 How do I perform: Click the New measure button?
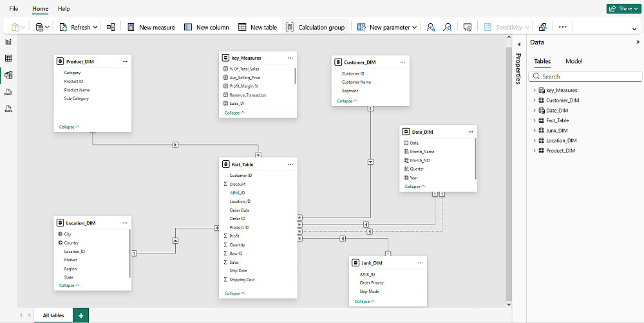[x=151, y=27]
